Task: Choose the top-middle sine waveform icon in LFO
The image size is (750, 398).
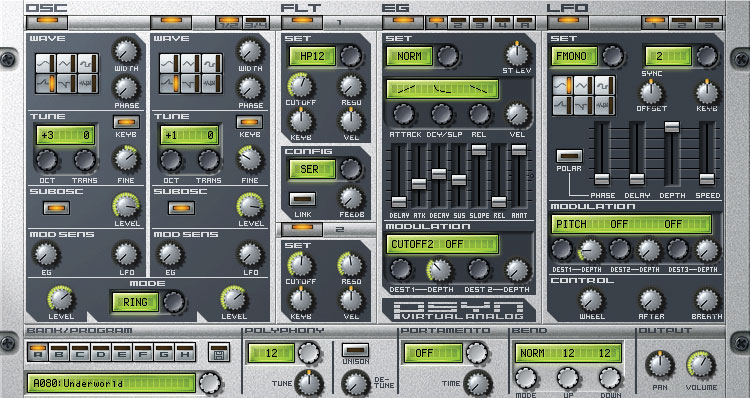Action: tap(584, 85)
